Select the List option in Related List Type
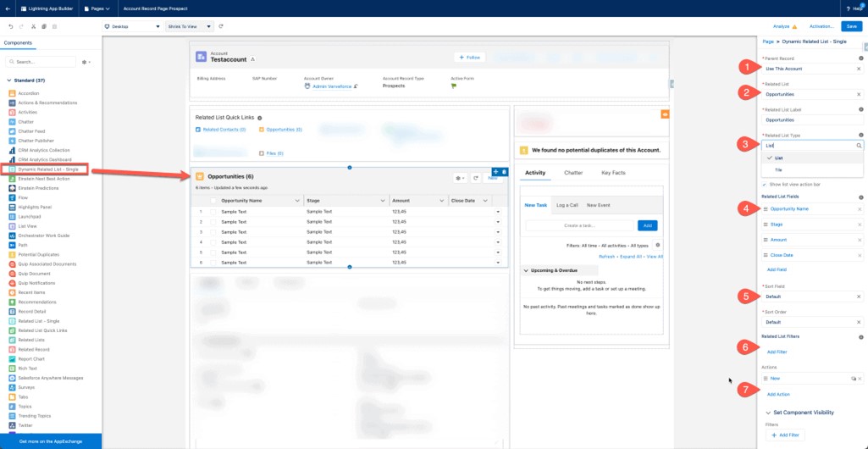Screen dimensions: 868x449 812,158
